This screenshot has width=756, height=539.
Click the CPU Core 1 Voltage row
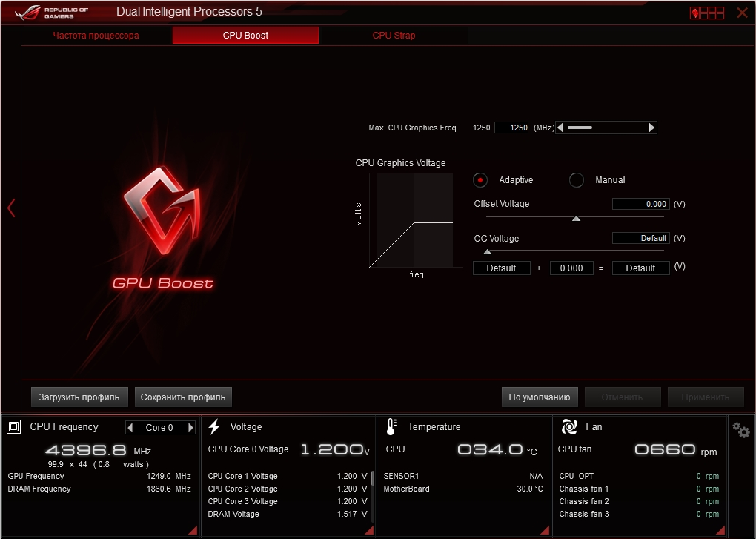coord(288,476)
